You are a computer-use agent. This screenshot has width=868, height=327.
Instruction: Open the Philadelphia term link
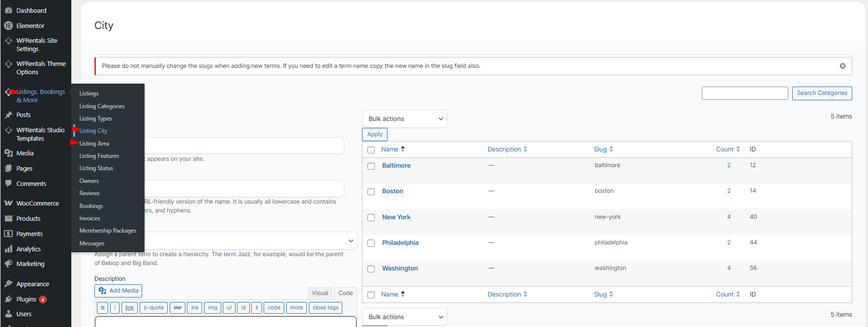[400, 243]
